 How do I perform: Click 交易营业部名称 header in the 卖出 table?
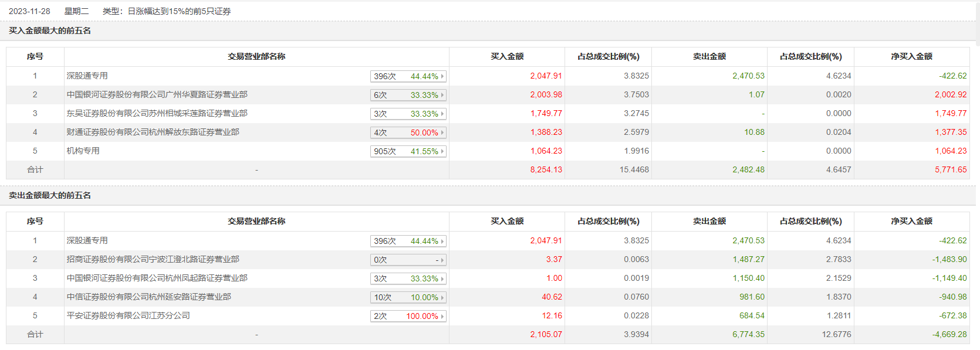pyautogui.click(x=256, y=221)
